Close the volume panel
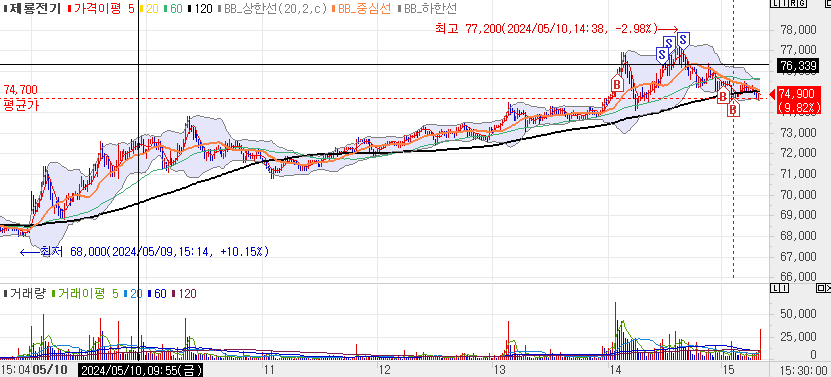This screenshot has width=831, height=377. tap(828, 288)
